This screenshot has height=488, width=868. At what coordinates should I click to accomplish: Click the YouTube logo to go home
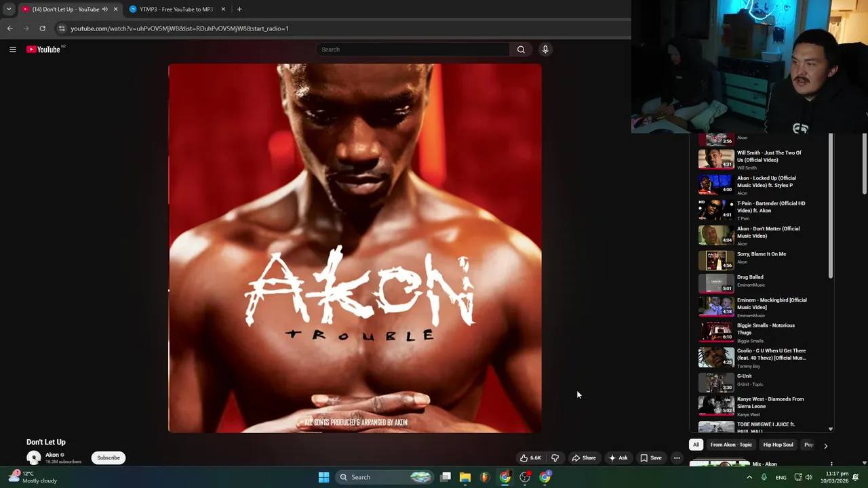coord(45,49)
